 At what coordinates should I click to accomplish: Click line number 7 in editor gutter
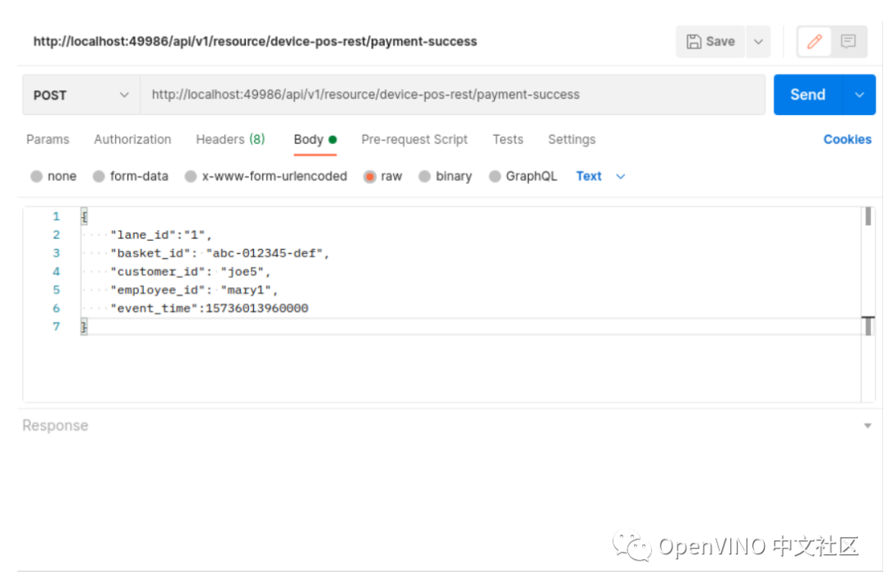click(x=56, y=326)
